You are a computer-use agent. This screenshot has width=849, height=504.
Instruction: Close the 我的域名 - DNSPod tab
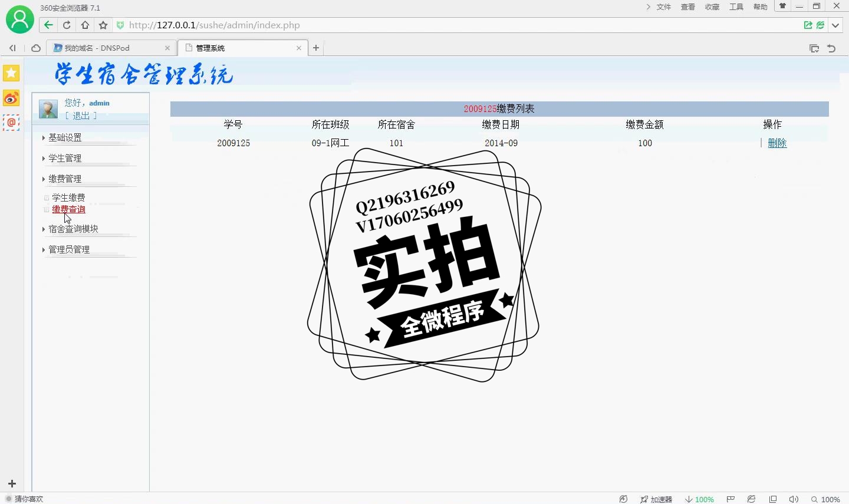tap(167, 48)
